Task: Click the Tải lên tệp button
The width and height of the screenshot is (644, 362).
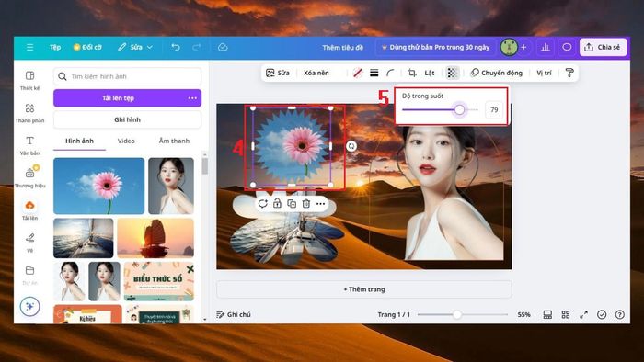Action: pyautogui.click(x=127, y=98)
